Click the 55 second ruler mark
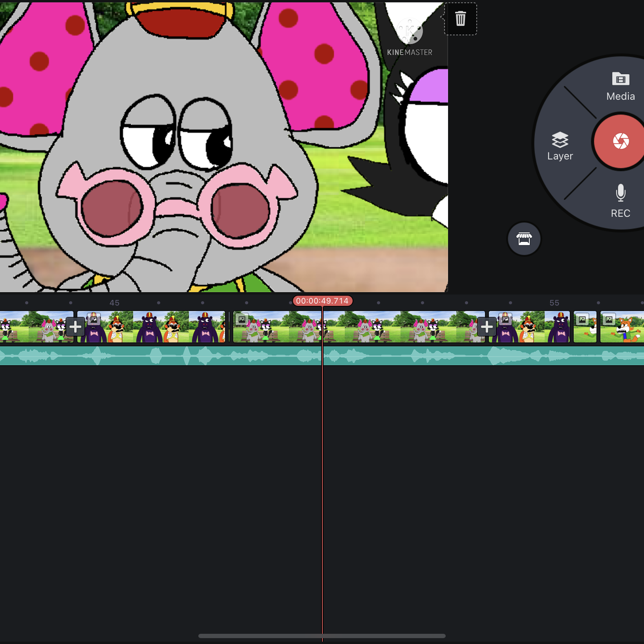Screen dimensions: 644x644 coord(554,303)
